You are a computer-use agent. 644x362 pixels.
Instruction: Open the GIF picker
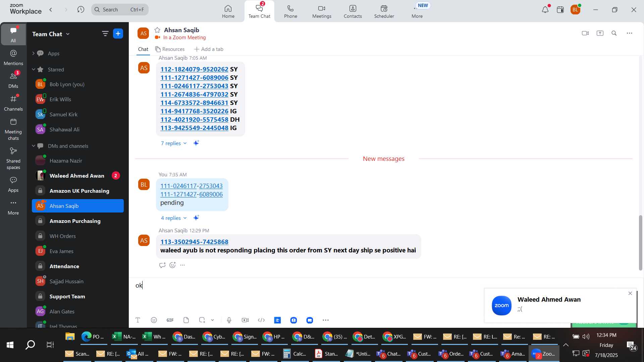170,320
